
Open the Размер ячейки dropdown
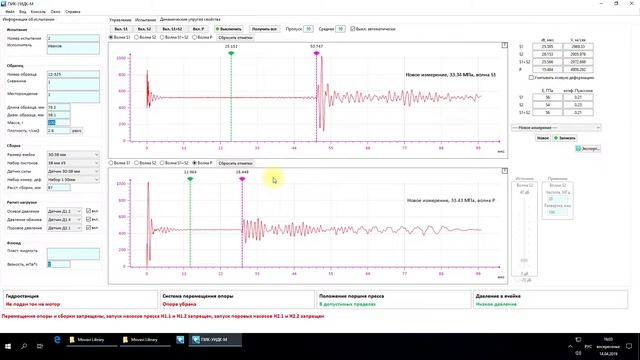click(73, 155)
